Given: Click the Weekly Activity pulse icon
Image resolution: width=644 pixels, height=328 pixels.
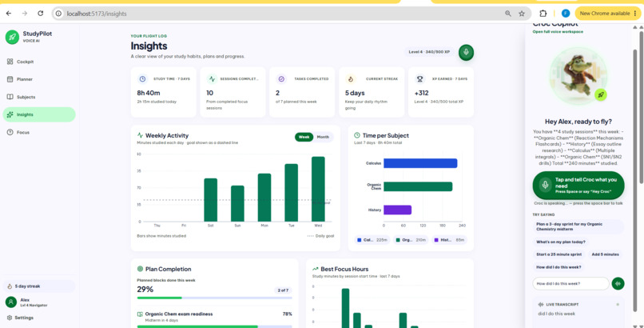Looking at the screenshot, I should pos(140,135).
